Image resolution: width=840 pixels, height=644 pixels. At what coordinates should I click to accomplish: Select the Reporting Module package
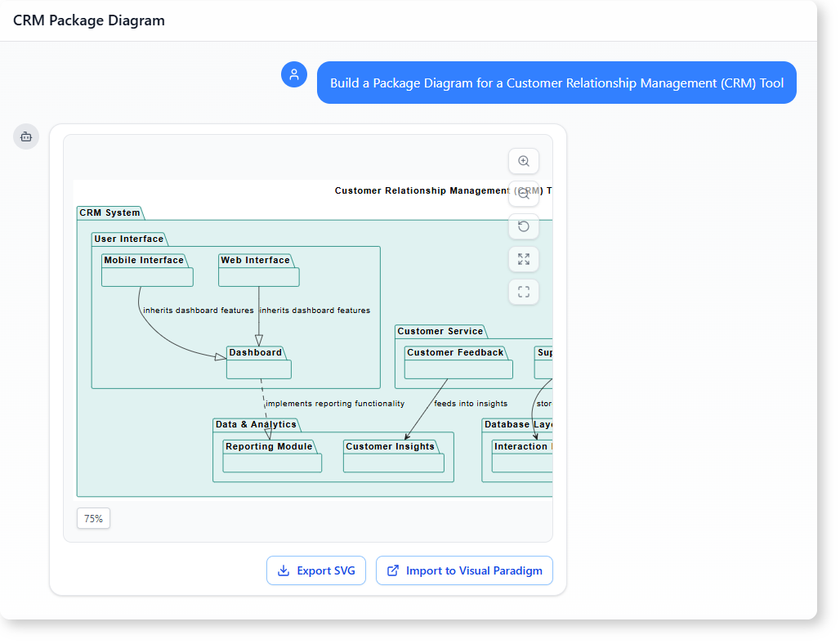(272, 457)
